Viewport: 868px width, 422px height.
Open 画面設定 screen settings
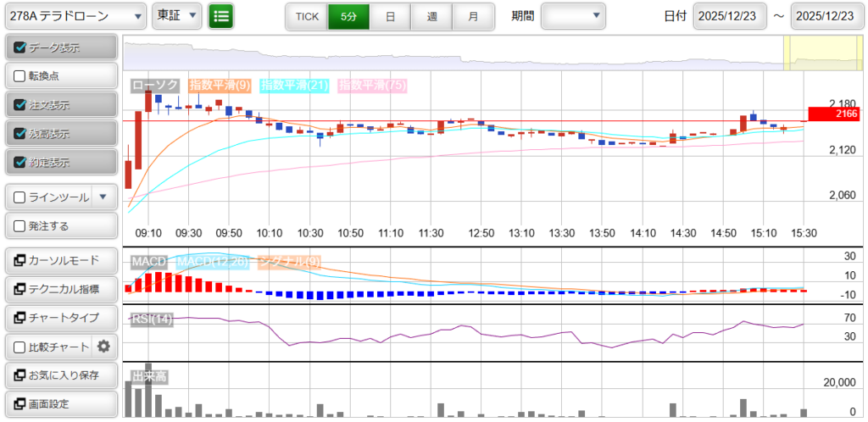click(60, 403)
